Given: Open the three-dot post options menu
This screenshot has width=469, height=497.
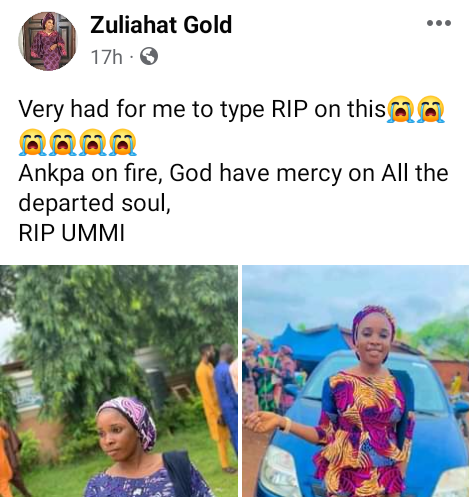Looking at the screenshot, I should point(439,23).
